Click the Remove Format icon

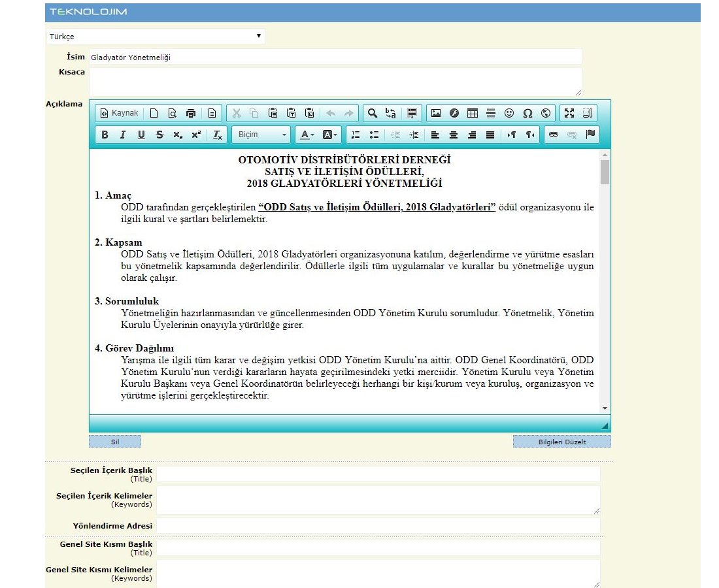tap(218, 135)
